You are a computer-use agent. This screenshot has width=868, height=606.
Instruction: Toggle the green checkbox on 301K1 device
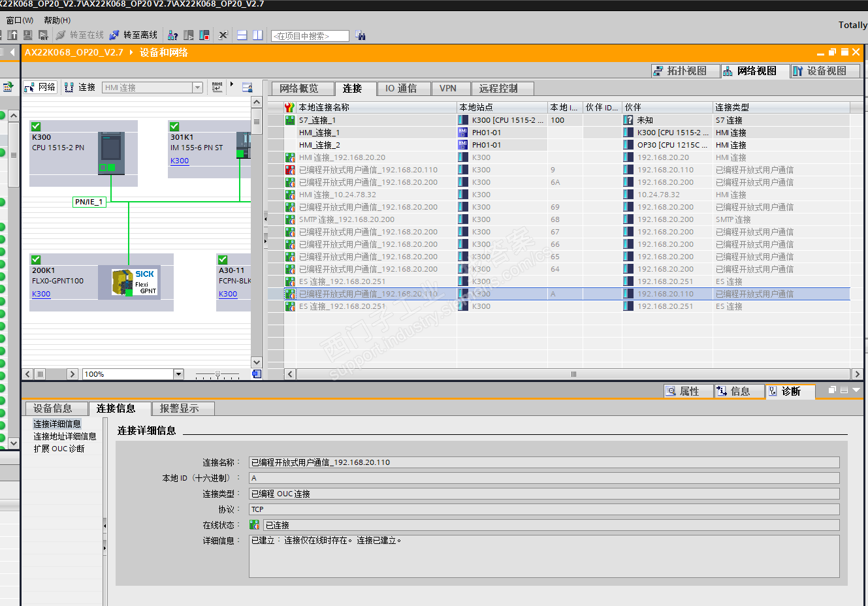coord(174,127)
